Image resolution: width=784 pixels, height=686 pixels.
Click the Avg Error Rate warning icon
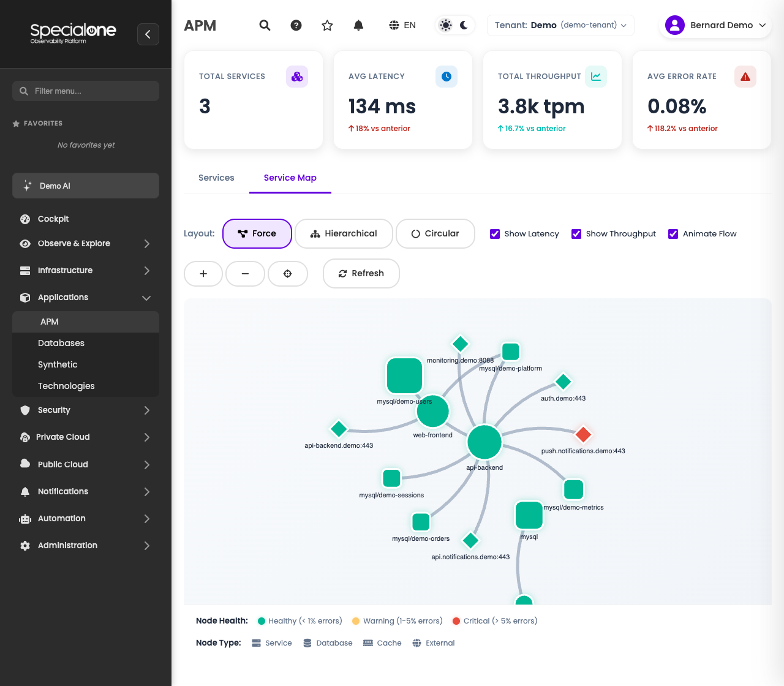pos(745,77)
